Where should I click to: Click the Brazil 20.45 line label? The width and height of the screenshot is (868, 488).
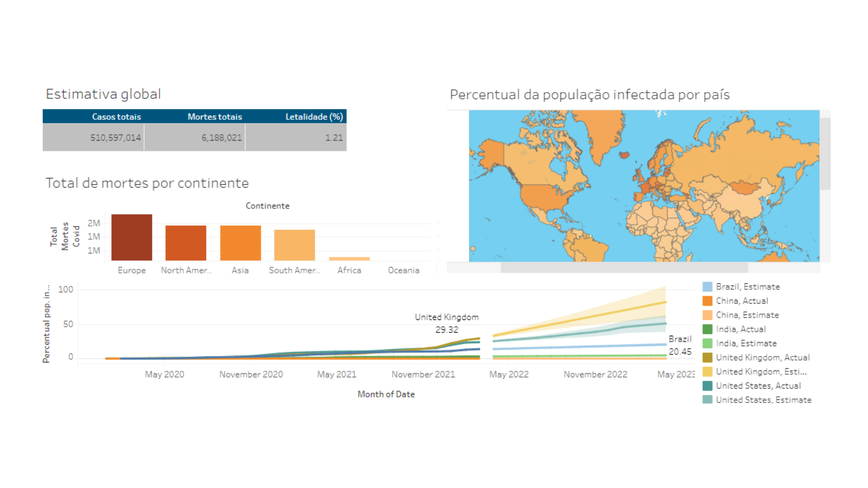pyautogui.click(x=679, y=345)
